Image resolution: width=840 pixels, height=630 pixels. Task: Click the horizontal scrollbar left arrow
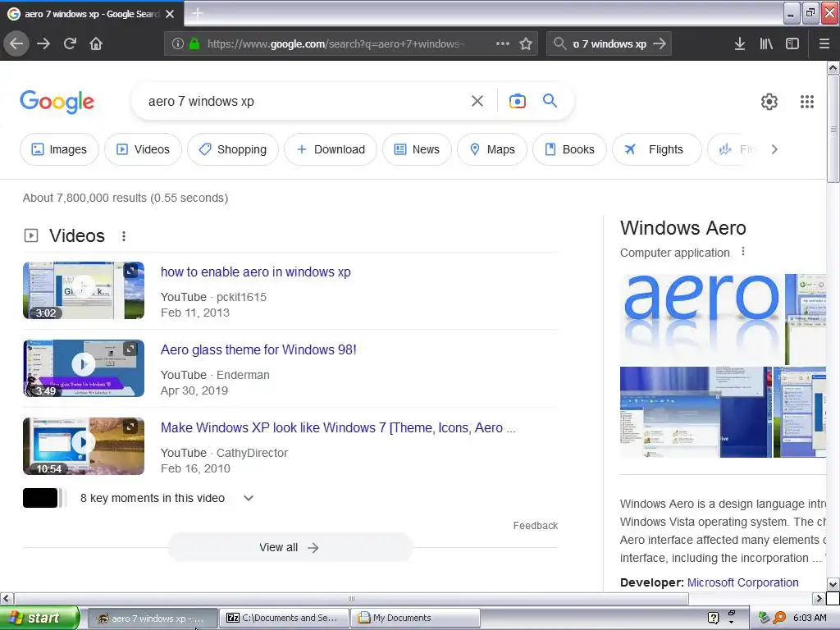pos(7,598)
